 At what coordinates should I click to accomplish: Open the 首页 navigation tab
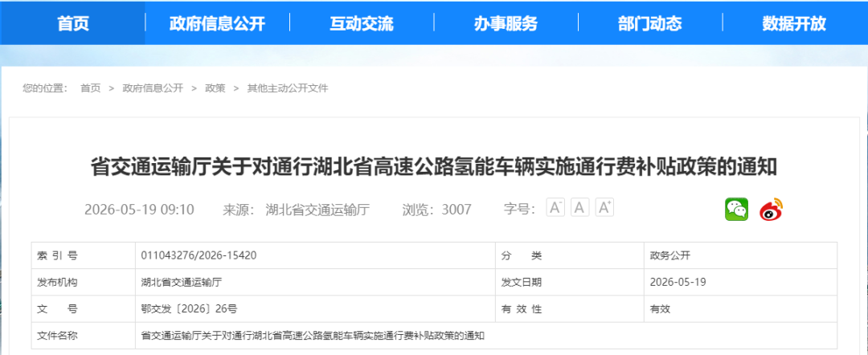pyautogui.click(x=73, y=23)
